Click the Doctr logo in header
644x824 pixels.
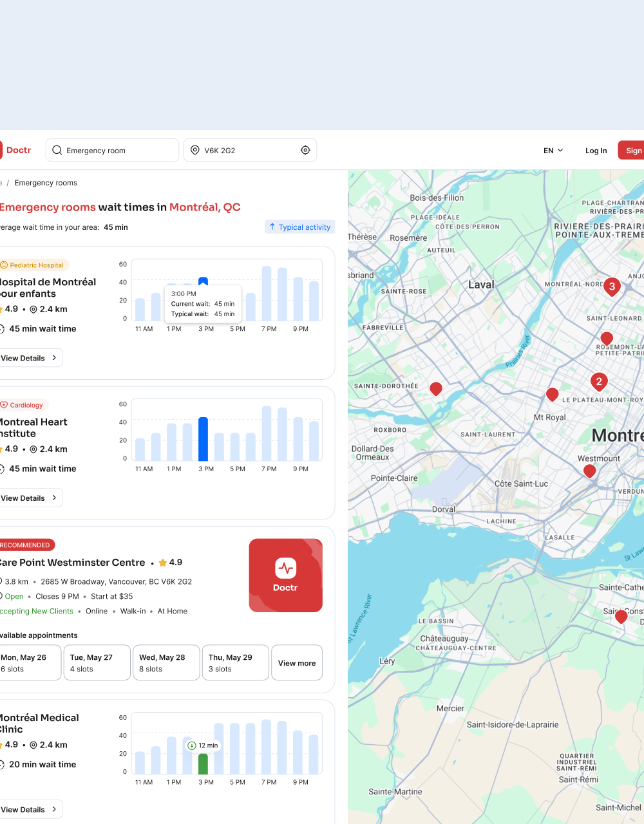click(x=15, y=150)
